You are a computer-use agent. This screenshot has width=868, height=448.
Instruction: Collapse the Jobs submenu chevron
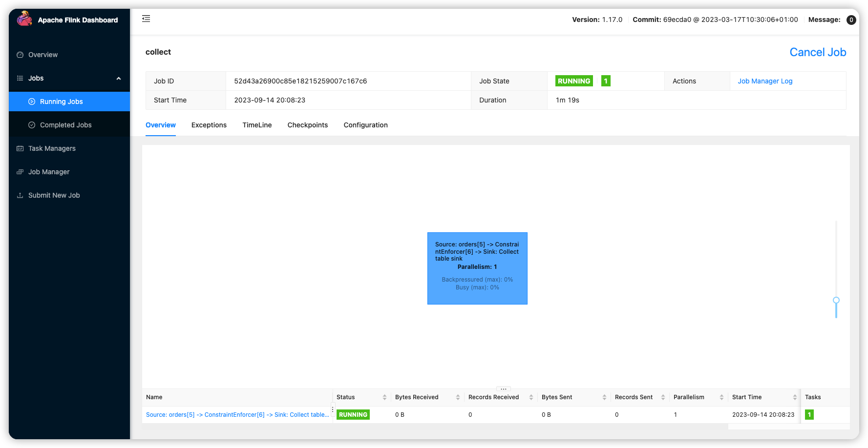pos(118,79)
